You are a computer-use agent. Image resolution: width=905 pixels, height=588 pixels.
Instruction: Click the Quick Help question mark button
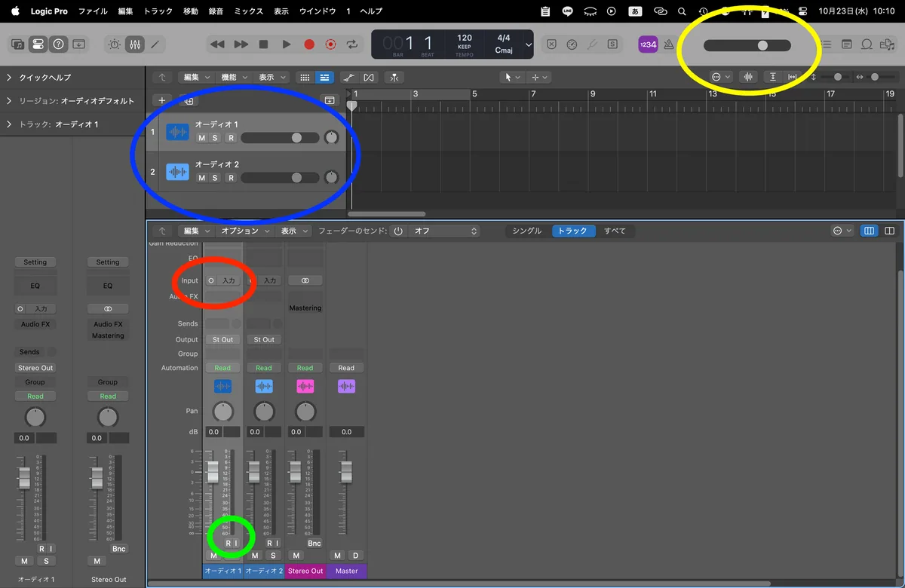58,44
